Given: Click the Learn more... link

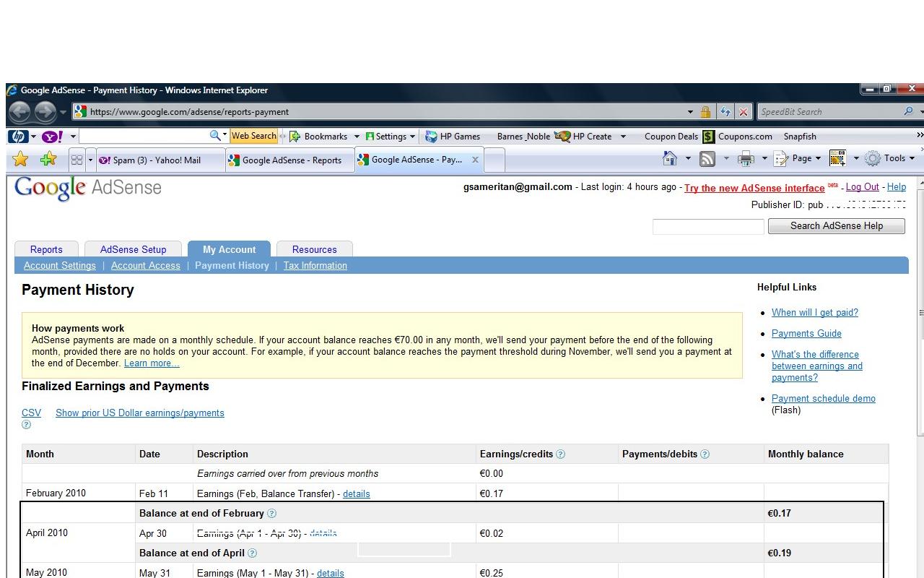Looking at the screenshot, I should click(152, 363).
